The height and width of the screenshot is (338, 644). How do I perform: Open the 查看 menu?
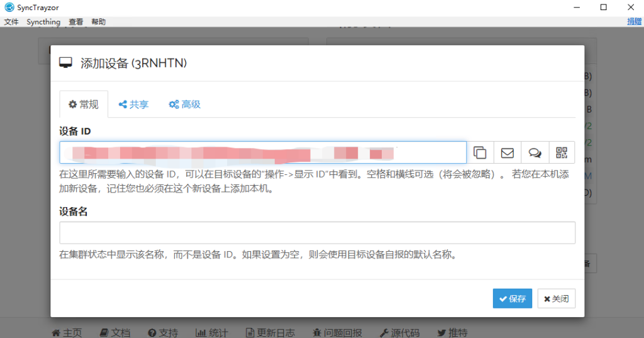tap(76, 22)
